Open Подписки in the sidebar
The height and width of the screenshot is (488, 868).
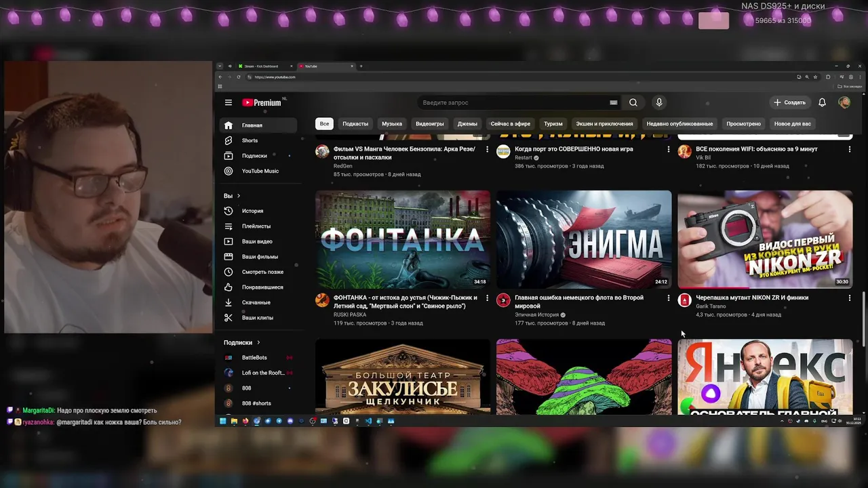[x=258, y=156]
